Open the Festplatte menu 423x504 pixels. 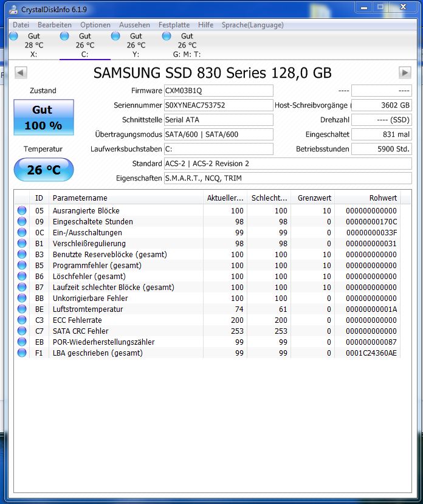pyautogui.click(x=174, y=25)
